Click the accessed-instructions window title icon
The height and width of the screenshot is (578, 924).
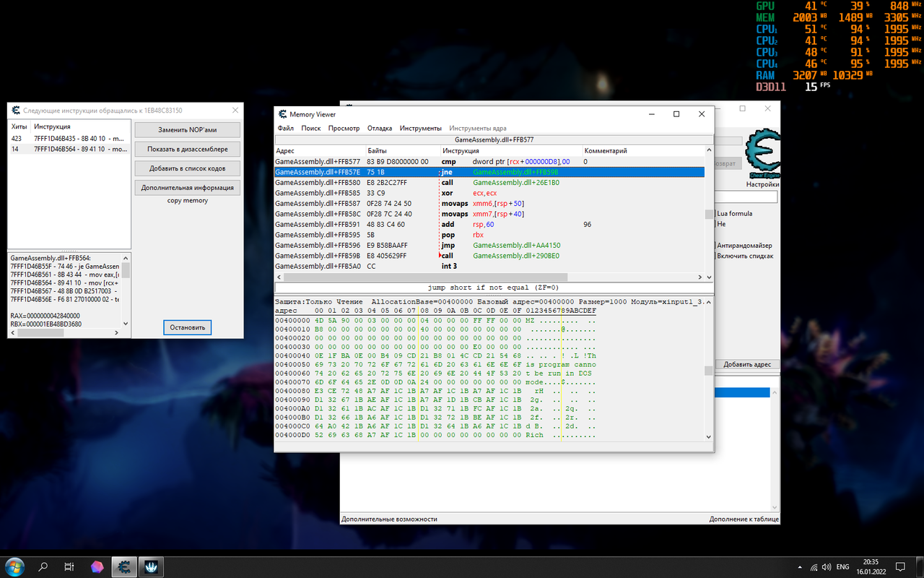coord(15,111)
